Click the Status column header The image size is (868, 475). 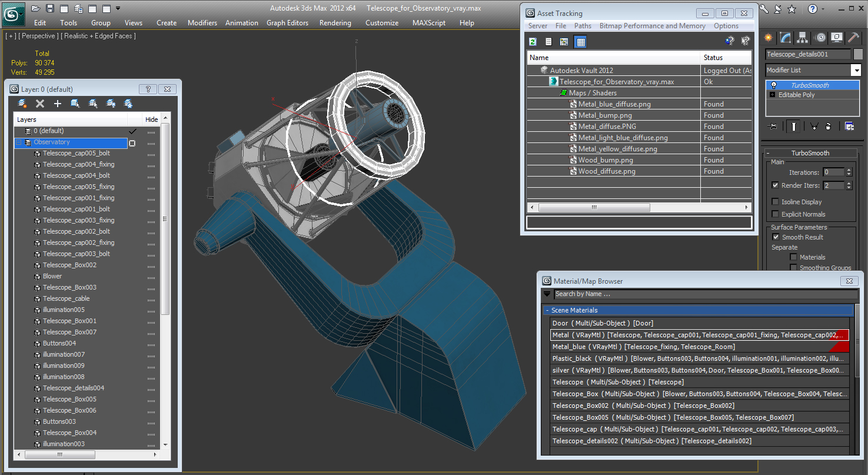point(726,58)
